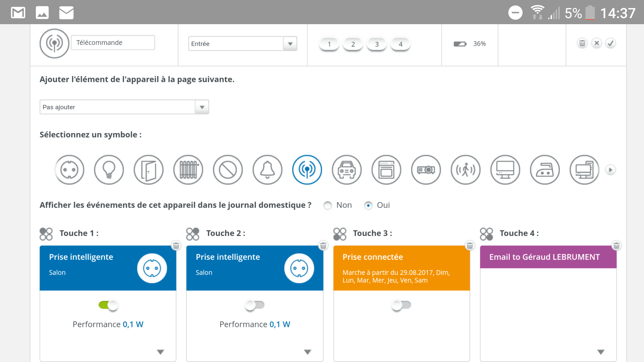This screenshot has height=362, width=644.
Task: Choose the radiator symbol
Action: (x=188, y=170)
